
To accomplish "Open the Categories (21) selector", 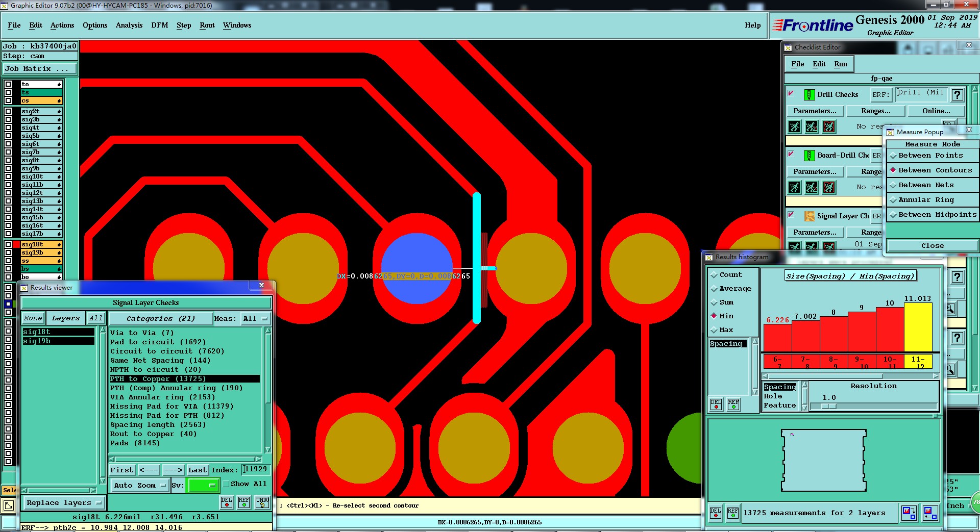I will [x=161, y=319].
